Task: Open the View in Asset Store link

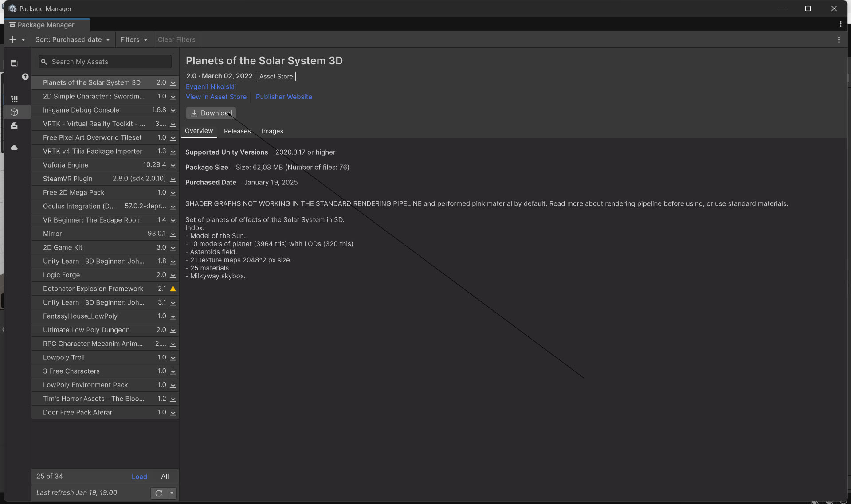Action: [216, 97]
